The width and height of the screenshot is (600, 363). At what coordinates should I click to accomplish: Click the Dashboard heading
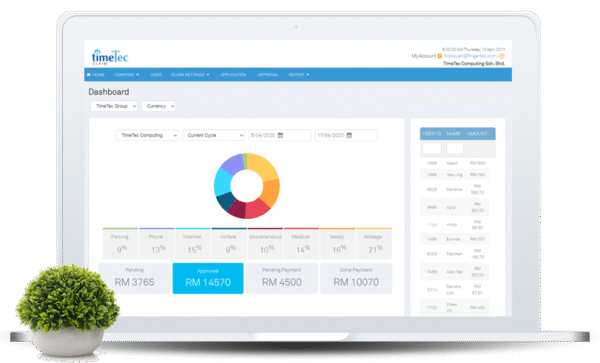coord(109,92)
